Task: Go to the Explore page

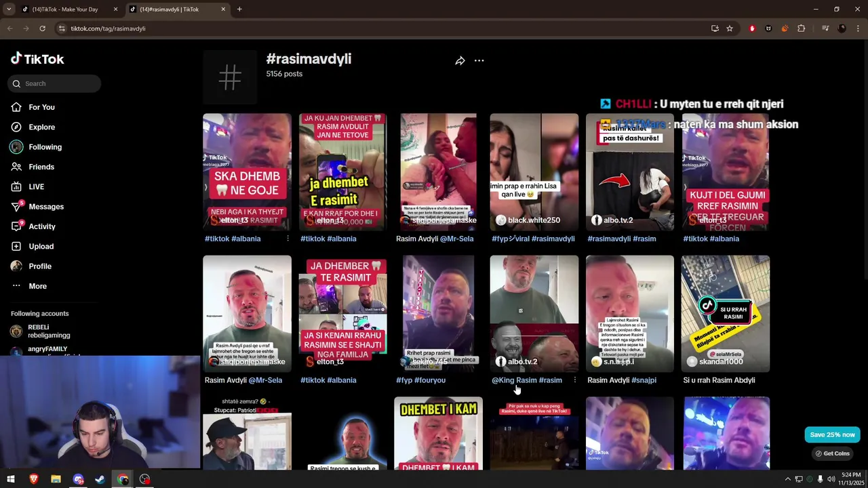Action: 41,127
